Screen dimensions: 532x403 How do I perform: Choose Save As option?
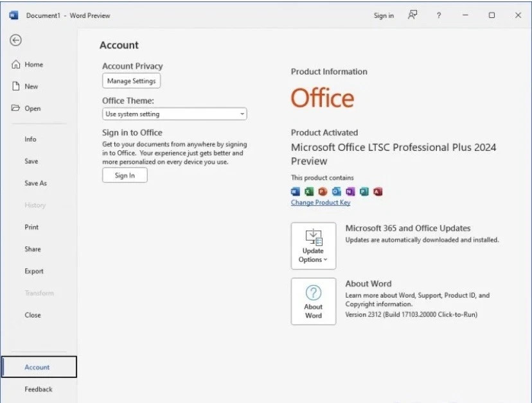35,184
